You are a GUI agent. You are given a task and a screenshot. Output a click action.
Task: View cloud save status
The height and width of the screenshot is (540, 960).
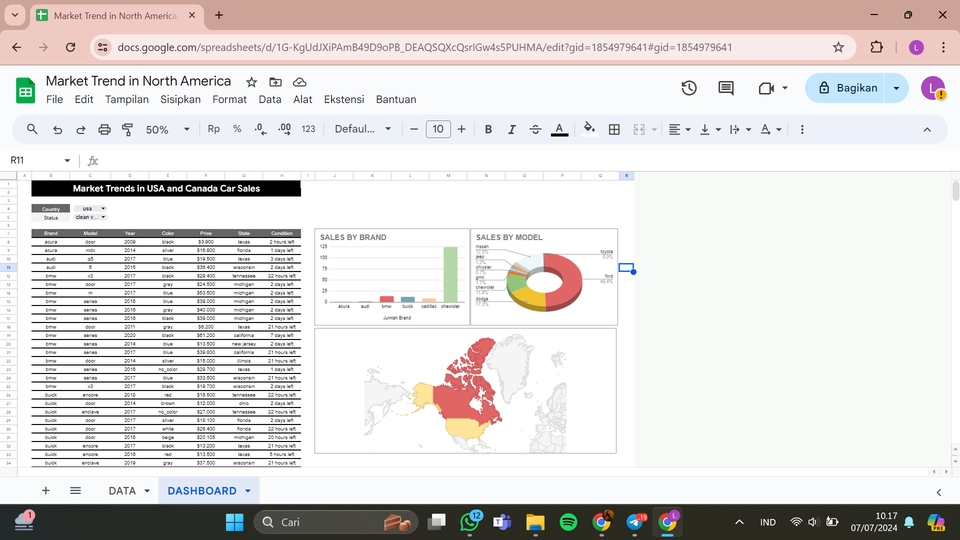(299, 82)
